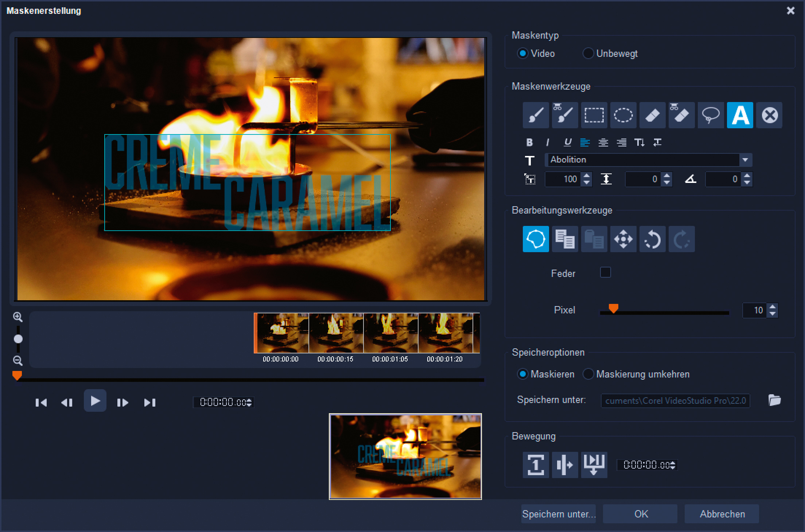The width and height of the screenshot is (805, 532).
Task: Choose the Eraser tool
Action: point(652,116)
